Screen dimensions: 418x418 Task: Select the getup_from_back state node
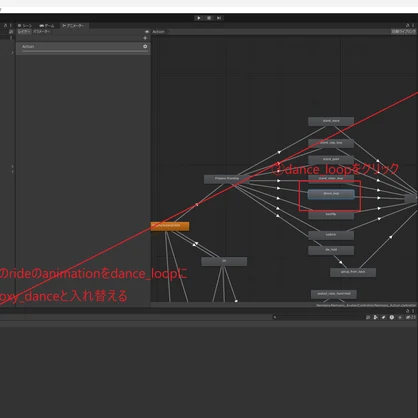(x=353, y=272)
